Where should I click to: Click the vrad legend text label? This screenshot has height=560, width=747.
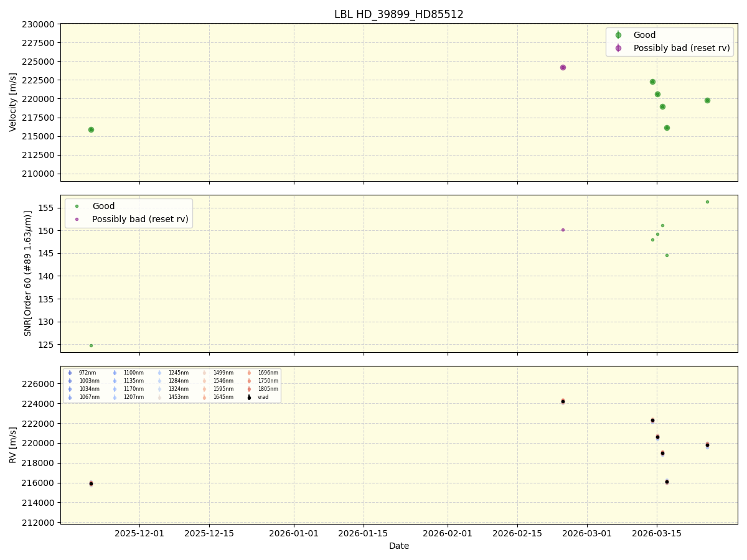(x=263, y=397)
